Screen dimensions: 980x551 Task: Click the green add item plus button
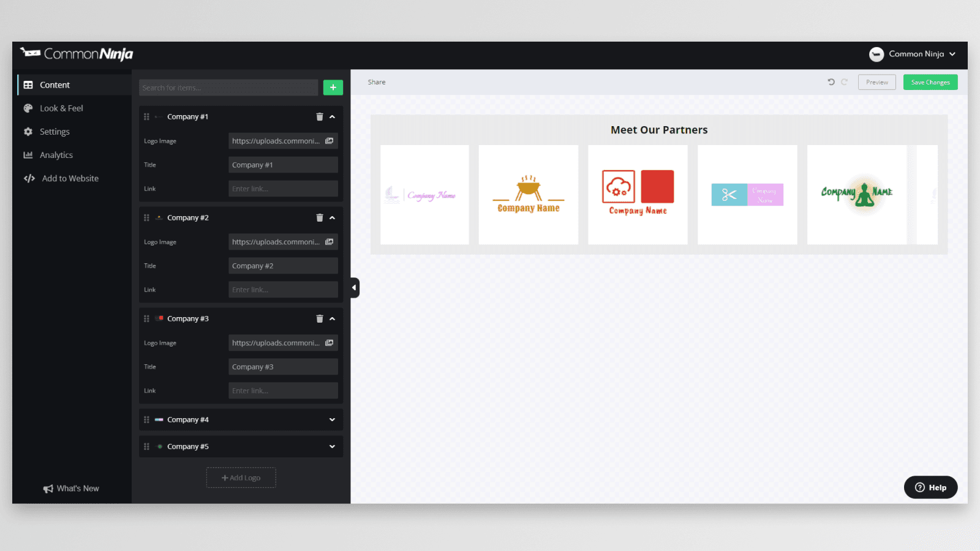333,88
